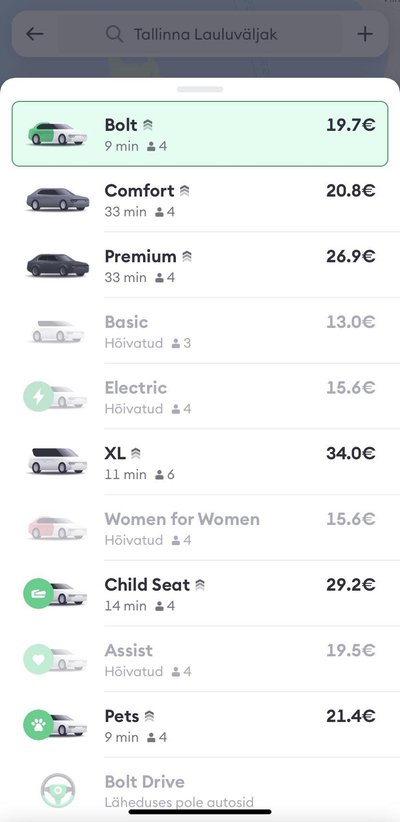
Task: Open the Women for Women category
Action: (x=200, y=528)
